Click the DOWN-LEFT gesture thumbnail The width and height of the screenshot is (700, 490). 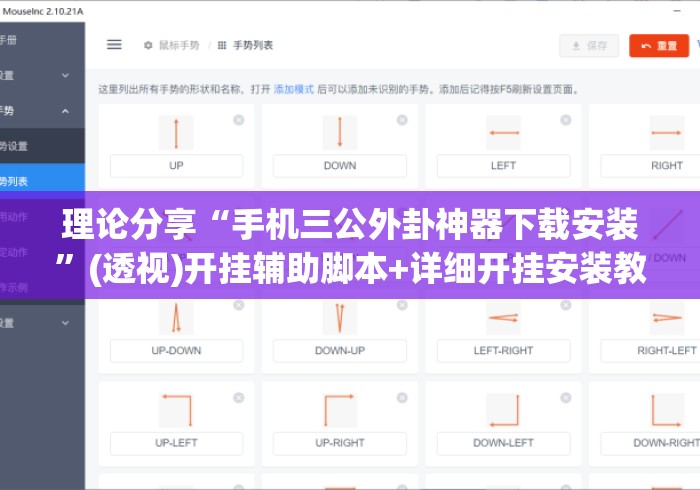pos(504,410)
